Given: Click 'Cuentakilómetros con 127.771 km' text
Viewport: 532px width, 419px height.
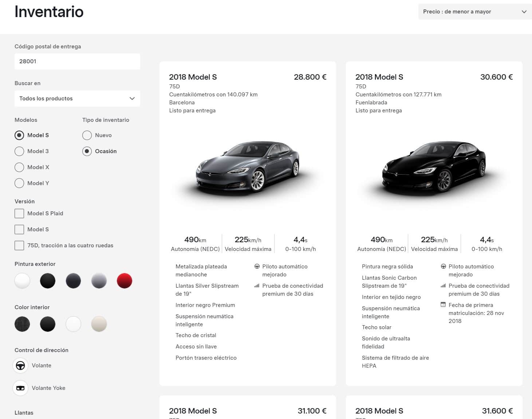Looking at the screenshot, I should pyautogui.click(x=398, y=95).
